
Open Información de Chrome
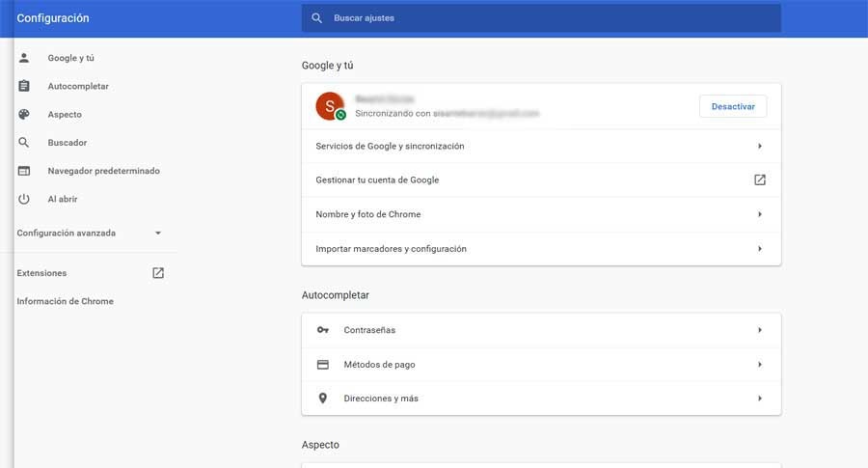(65, 301)
